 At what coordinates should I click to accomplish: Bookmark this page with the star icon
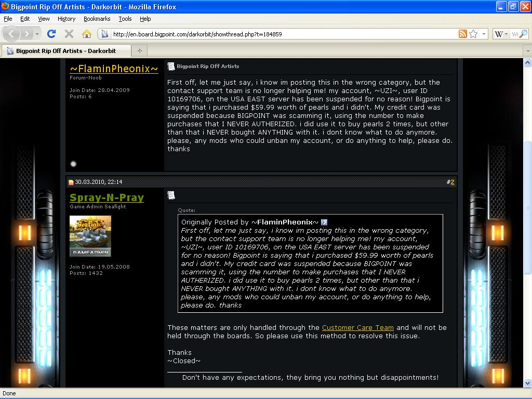click(x=473, y=34)
